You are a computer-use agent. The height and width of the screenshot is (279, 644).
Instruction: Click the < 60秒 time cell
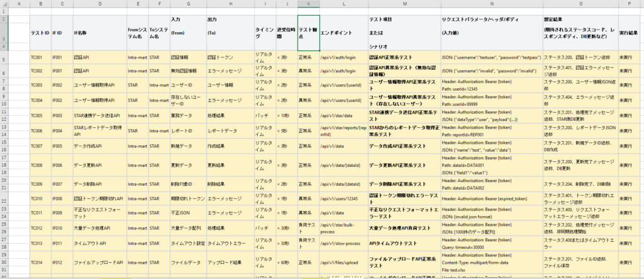point(287,262)
